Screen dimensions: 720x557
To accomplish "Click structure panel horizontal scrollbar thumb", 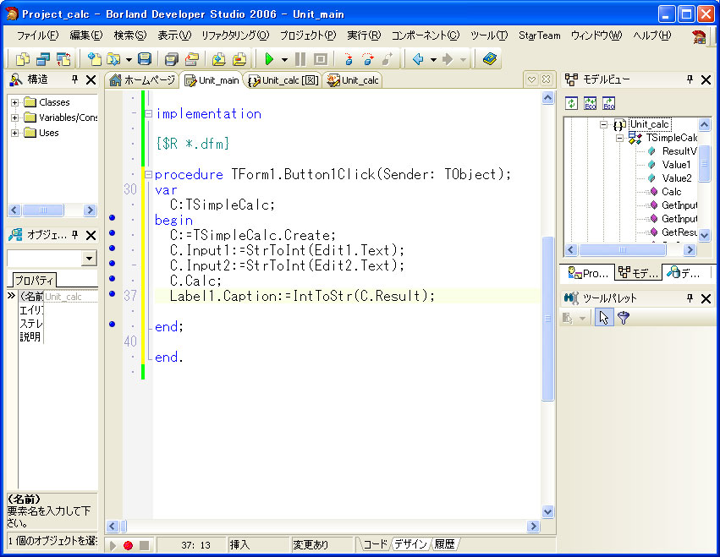I will pos(43,210).
